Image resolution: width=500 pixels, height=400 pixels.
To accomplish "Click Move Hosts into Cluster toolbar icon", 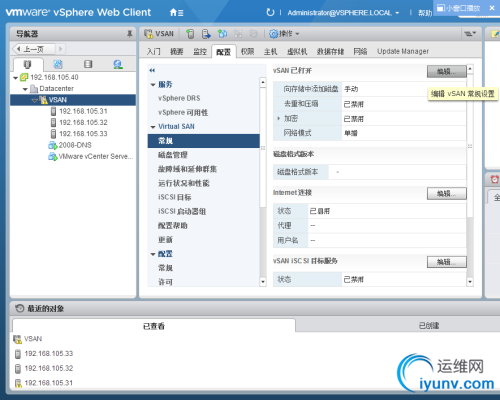I will click(206, 34).
